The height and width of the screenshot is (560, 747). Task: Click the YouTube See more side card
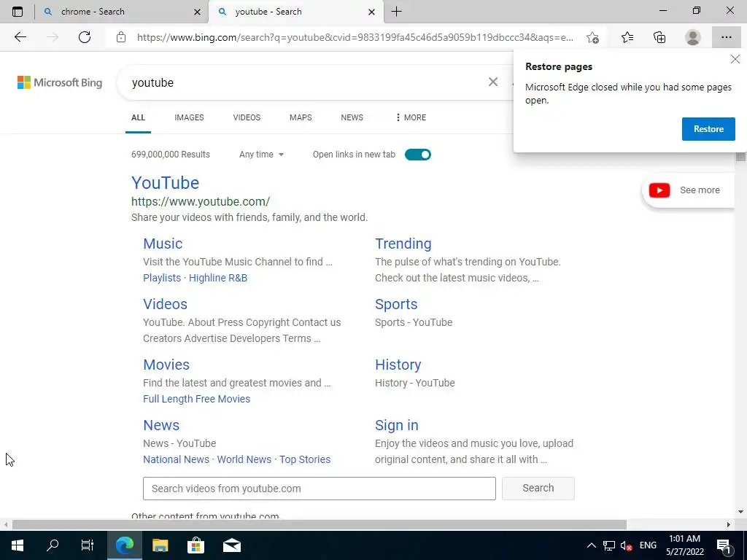tap(688, 190)
